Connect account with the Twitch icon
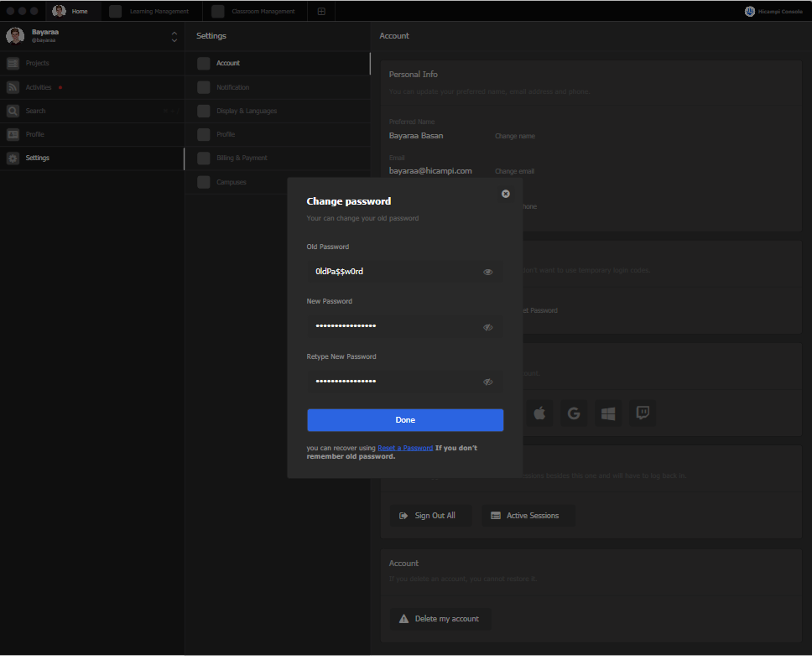812x660 pixels. [x=642, y=413]
